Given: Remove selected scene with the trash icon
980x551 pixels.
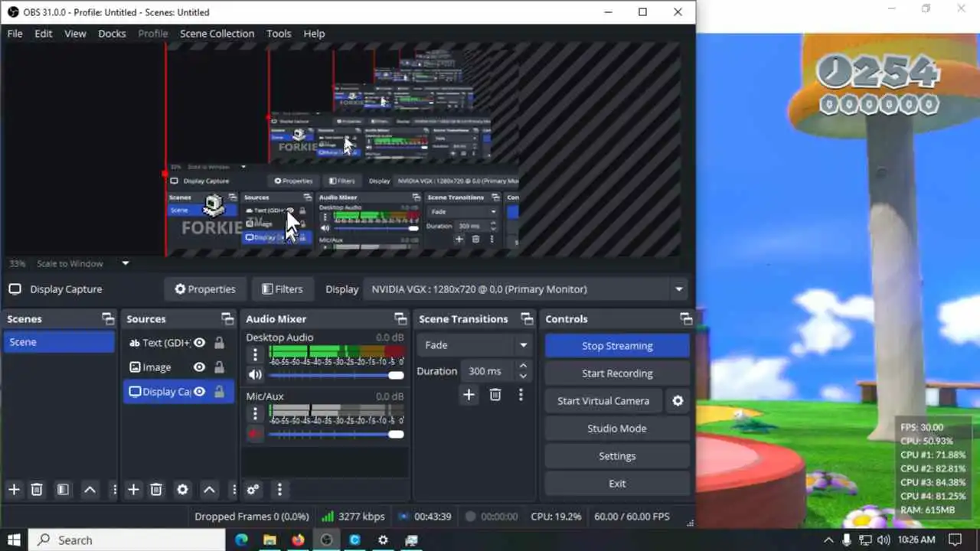Looking at the screenshot, I should coord(37,490).
